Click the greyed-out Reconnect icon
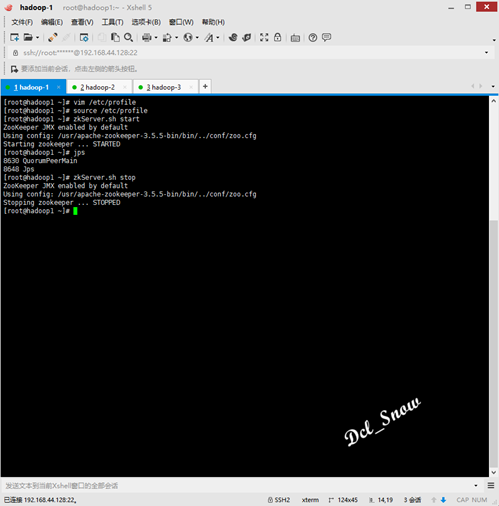The height and width of the screenshot is (506, 499). (x=67, y=37)
